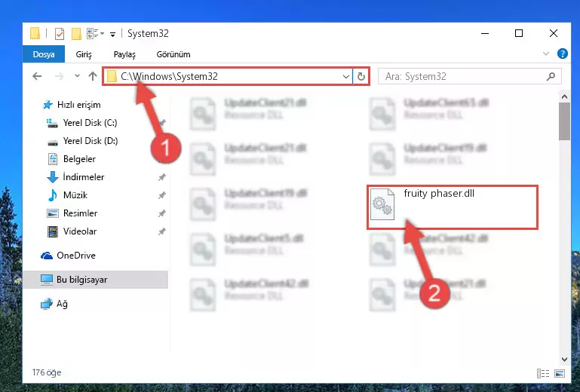Switch to details view in status bar
Screen dimensions: 580x392
coord(543,373)
